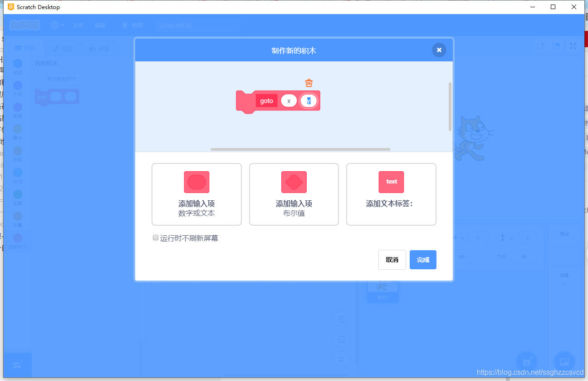Select the 变量 variables category
The width and height of the screenshot is (588, 381).
(x=18, y=219)
